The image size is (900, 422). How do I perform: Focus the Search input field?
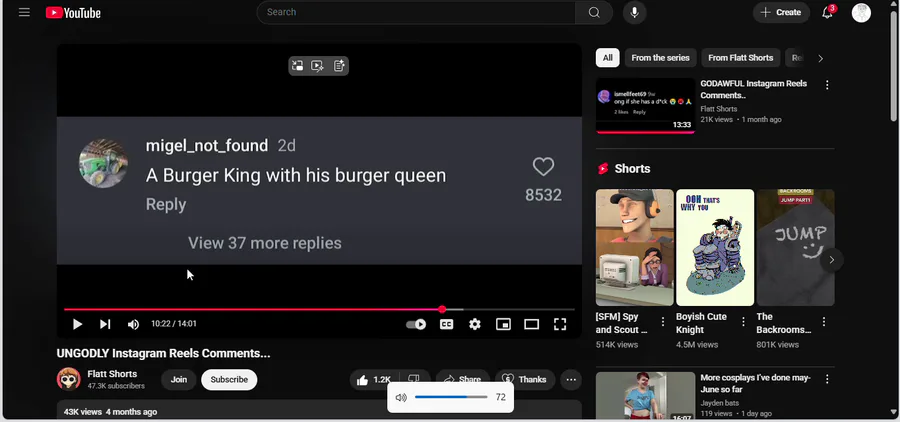416,12
